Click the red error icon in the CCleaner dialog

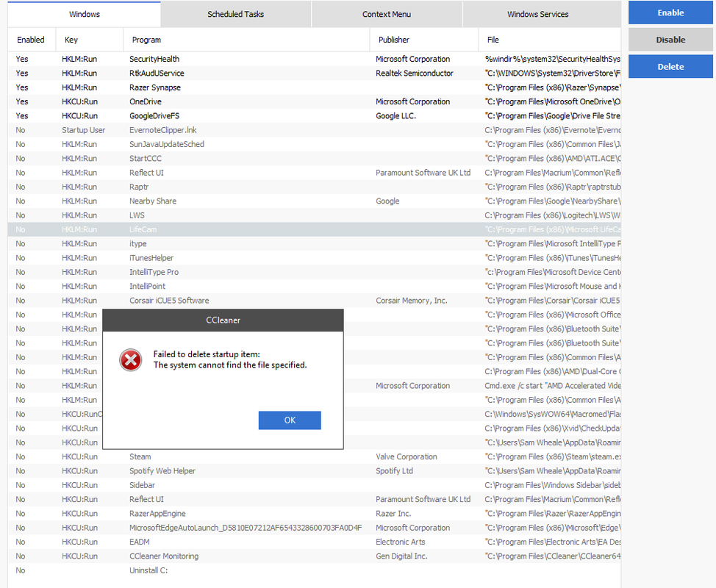point(131,360)
